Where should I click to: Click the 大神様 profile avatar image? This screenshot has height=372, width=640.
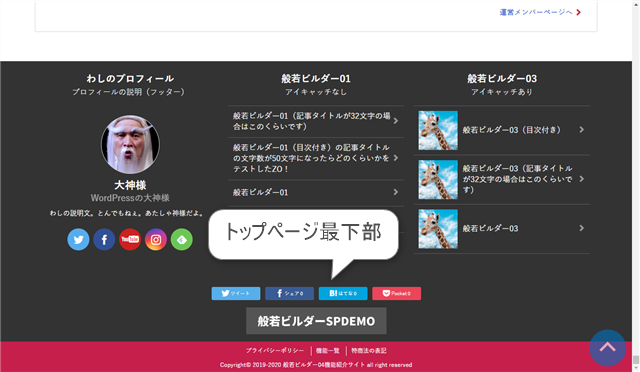(130, 144)
